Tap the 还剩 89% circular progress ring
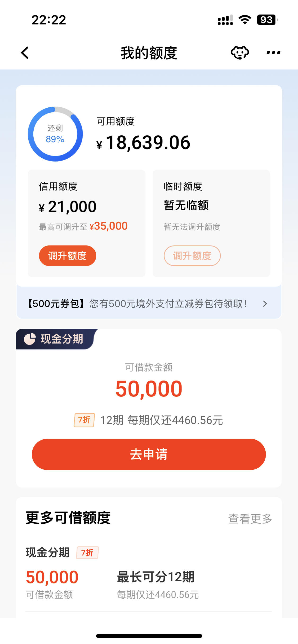 (x=55, y=134)
